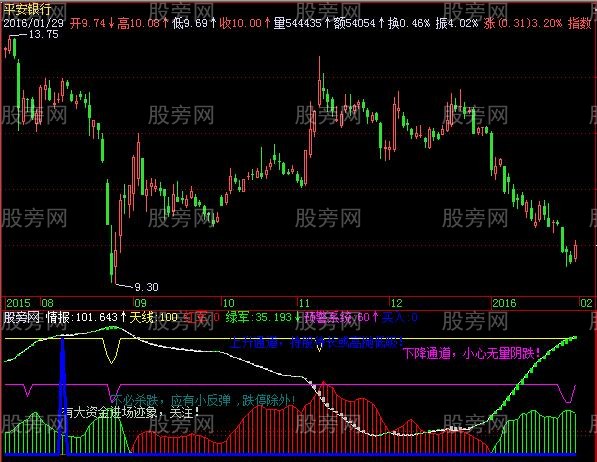Select the date 2016/01/29 in header
The image size is (597, 462).
[34, 23]
